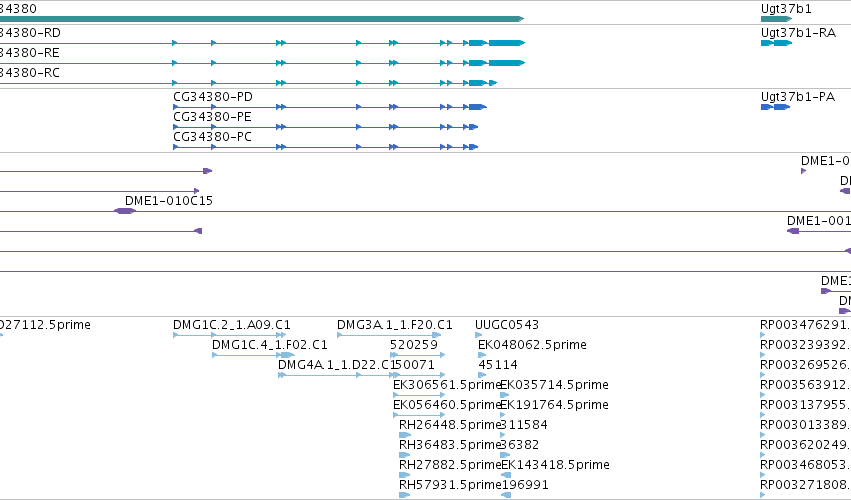Click the UUGC0543 label
Image resolution: width=851 pixels, height=500 pixels.
tap(507, 325)
